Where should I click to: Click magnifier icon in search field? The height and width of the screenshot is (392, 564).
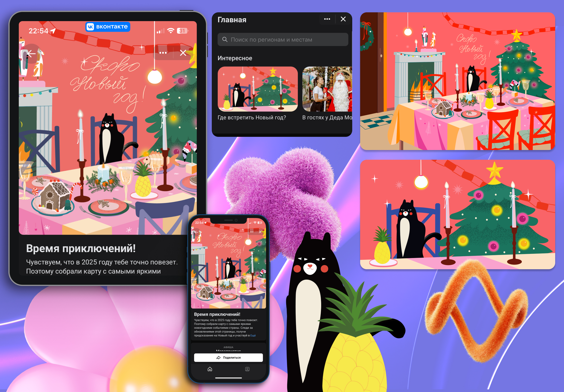point(225,40)
